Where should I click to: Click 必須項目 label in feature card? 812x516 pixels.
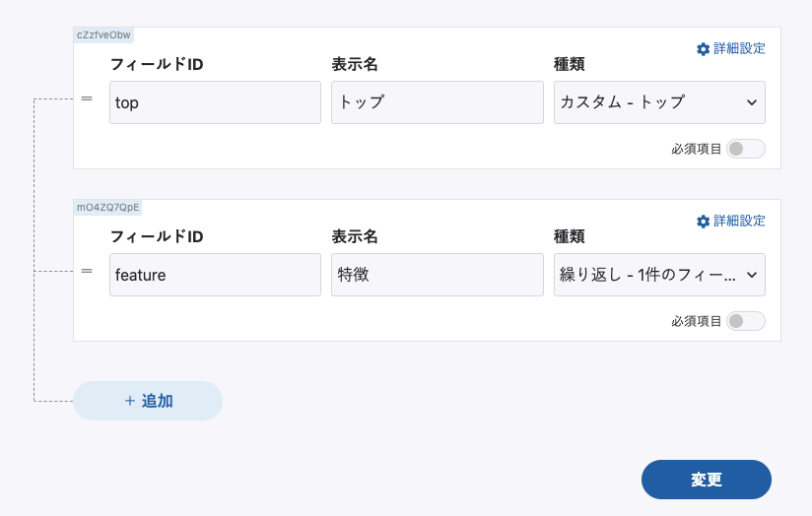[697, 322]
